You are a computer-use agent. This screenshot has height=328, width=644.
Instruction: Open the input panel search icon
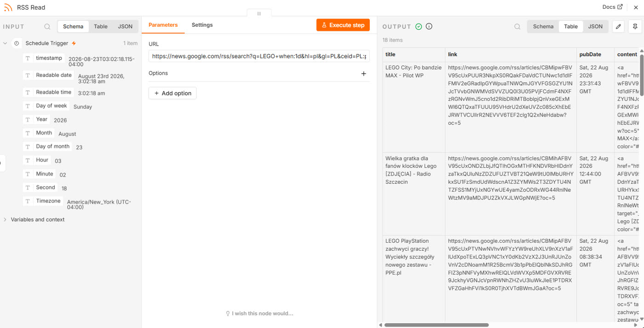coord(47,27)
